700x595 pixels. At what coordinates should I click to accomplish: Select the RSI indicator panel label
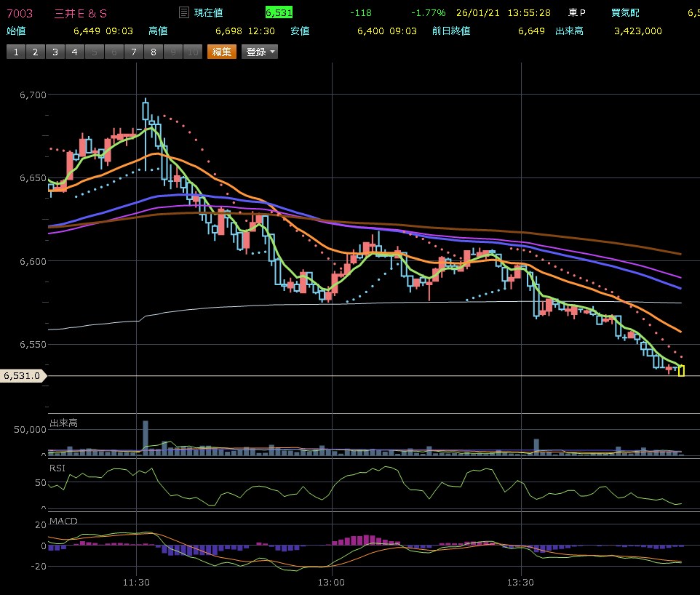coord(57,468)
